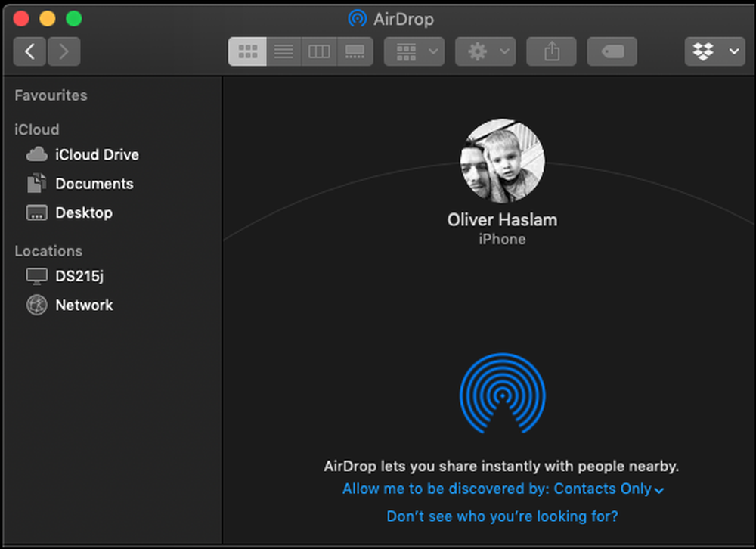This screenshot has height=549, width=756.
Task: Click the Favourites sidebar heading
Action: pos(51,95)
